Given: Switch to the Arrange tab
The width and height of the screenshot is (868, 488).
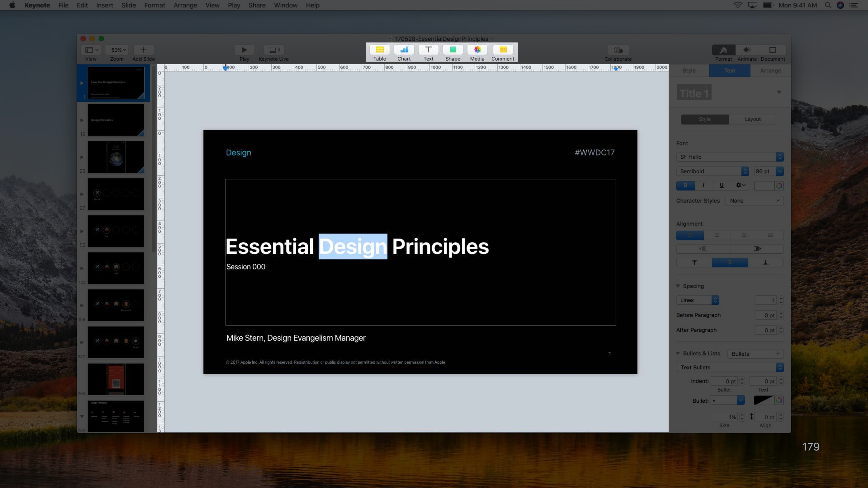Looking at the screenshot, I should [x=770, y=71].
